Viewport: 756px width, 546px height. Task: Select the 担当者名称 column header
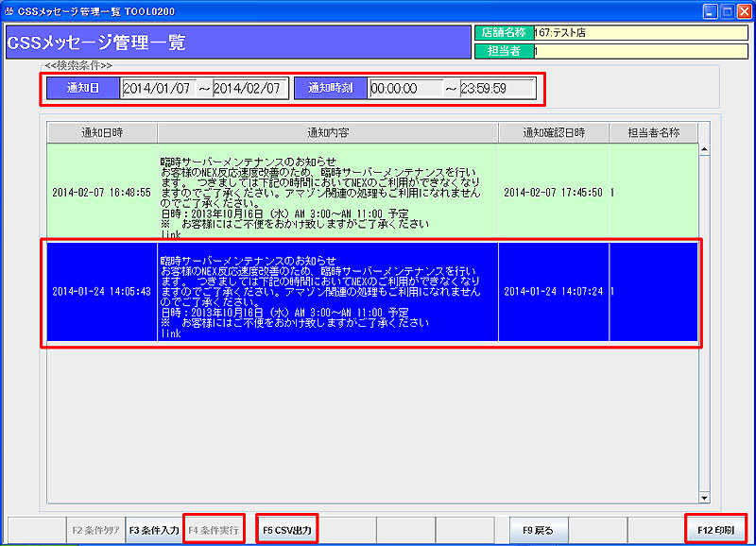tap(653, 132)
